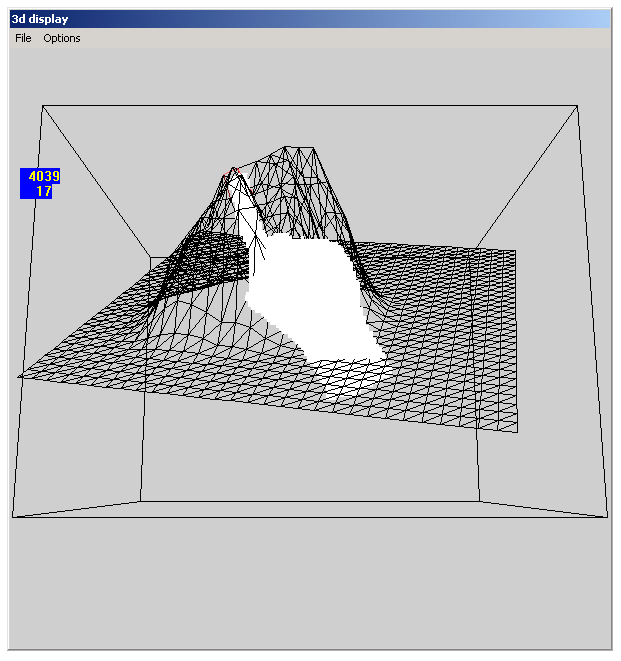Click the yellow value 17
This screenshot has width=621, height=661.
pos(44,191)
